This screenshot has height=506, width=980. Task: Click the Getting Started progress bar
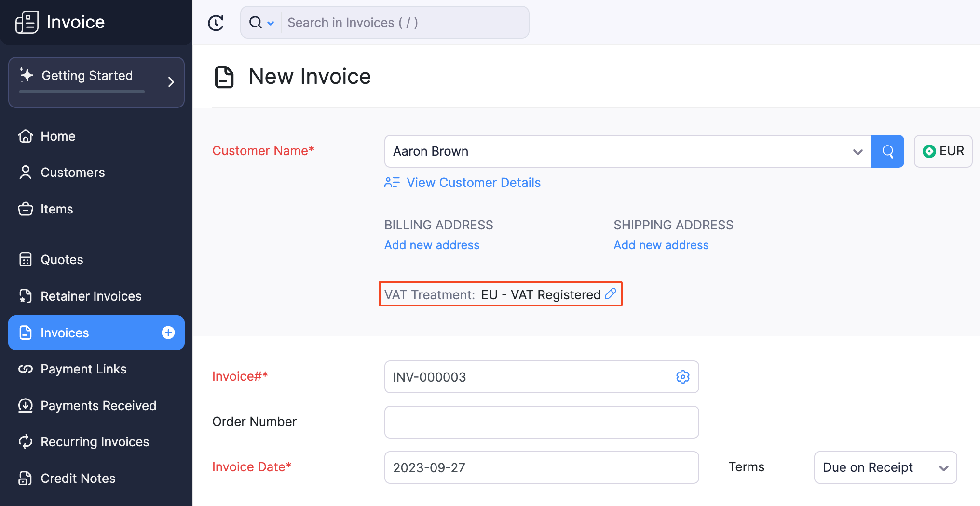pyautogui.click(x=81, y=92)
